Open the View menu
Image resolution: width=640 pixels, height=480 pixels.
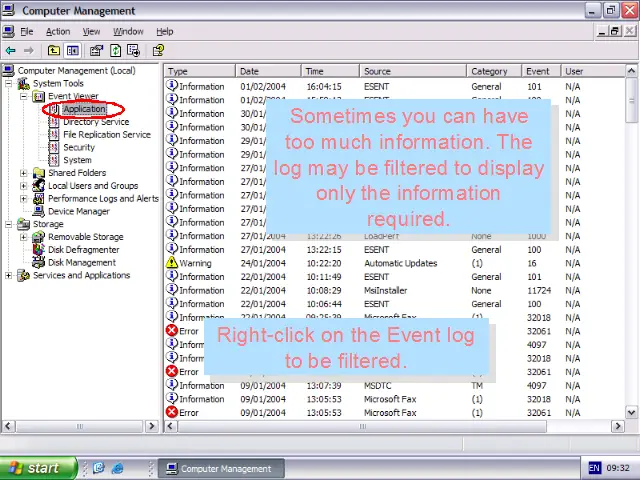tap(91, 31)
